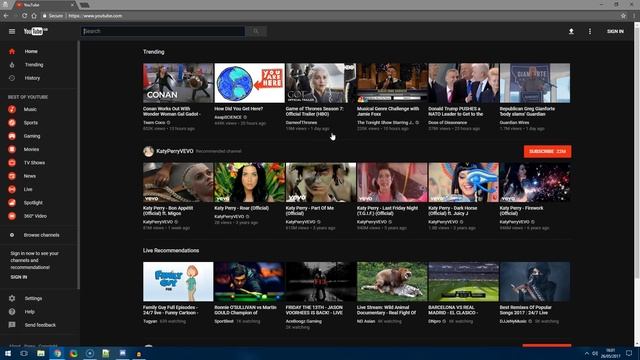Click the Help question mark icon

pos(12,312)
